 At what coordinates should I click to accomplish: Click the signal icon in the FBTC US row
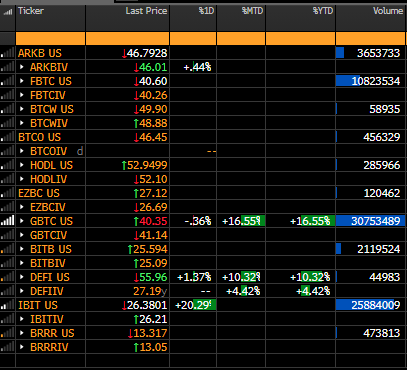coord(7,81)
